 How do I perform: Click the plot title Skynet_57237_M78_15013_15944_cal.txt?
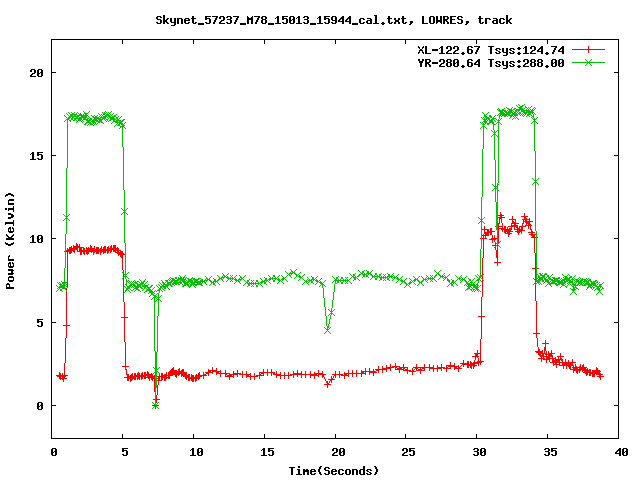point(333,20)
